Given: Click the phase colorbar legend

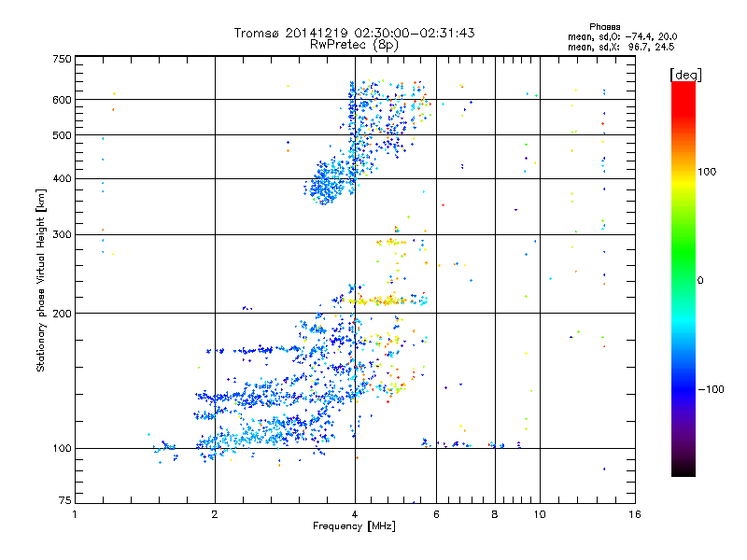Looking at the screenshot, I should click(x=684, y=279).
